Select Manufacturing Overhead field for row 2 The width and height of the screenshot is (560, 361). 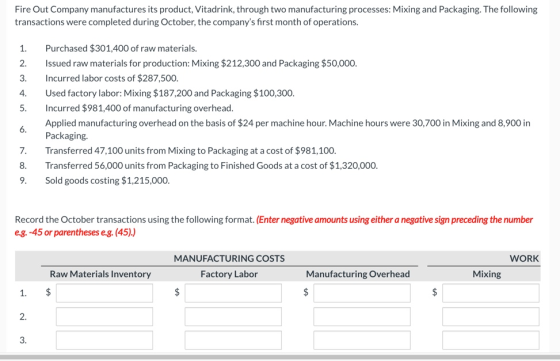tap(362, 316)
